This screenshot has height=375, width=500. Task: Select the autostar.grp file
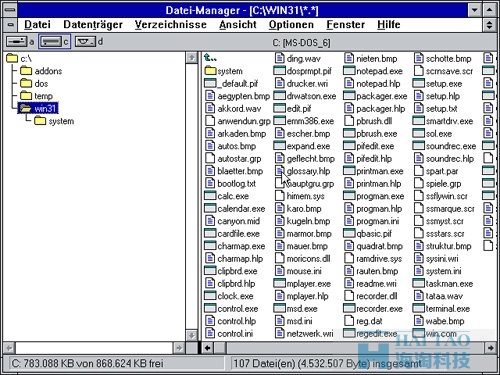pos(233,158)
